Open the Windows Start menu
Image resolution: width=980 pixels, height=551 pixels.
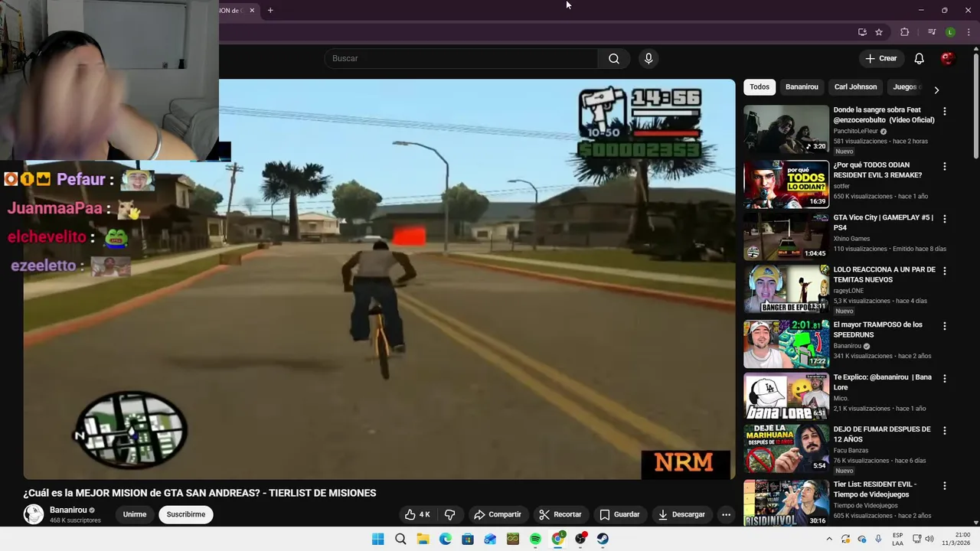point(378,539)
